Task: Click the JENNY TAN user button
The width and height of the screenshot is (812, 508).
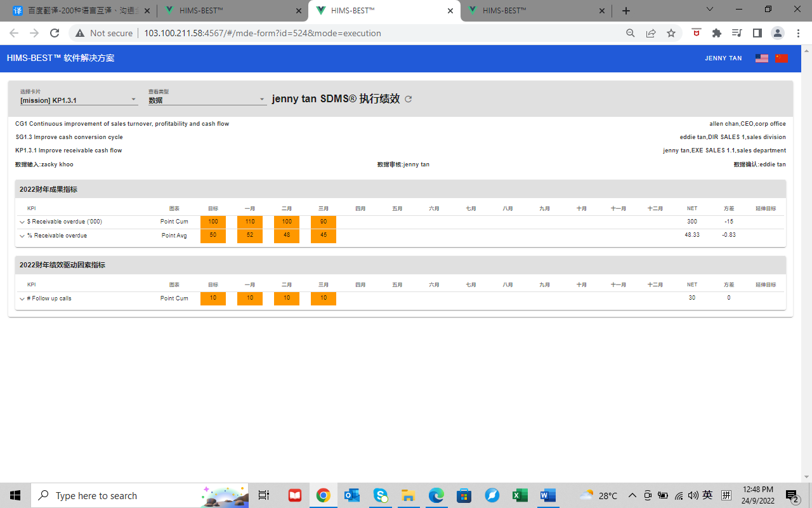Action: (x=723, y=58)
